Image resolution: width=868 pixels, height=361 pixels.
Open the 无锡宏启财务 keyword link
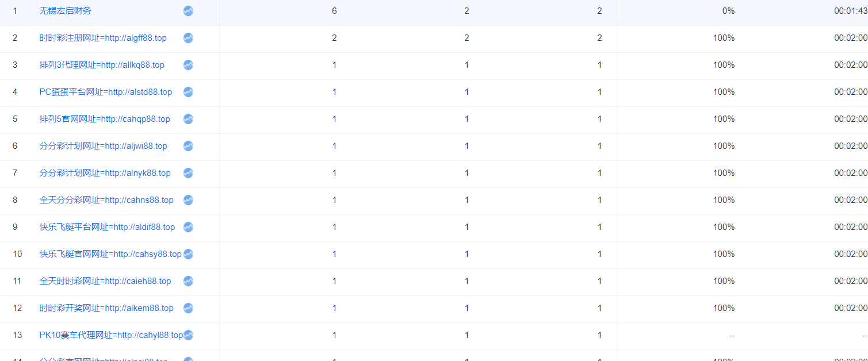coord(65,11)
